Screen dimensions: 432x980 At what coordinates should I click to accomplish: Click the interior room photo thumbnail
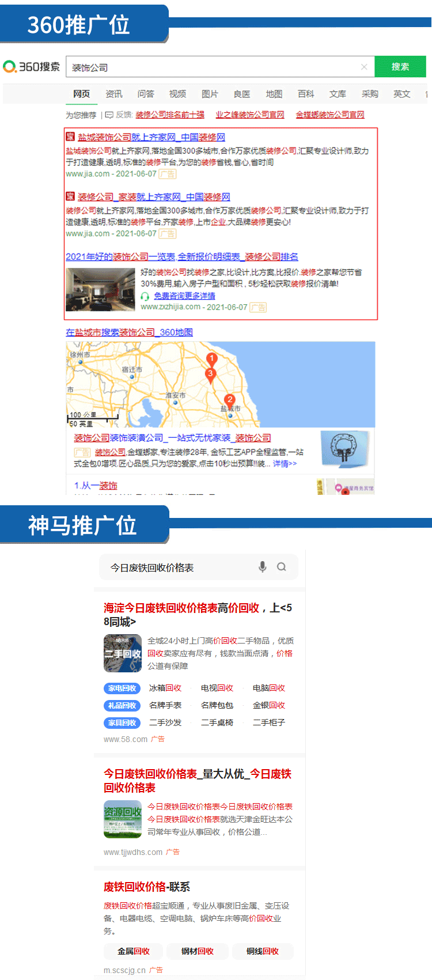[x=100, y=290]
